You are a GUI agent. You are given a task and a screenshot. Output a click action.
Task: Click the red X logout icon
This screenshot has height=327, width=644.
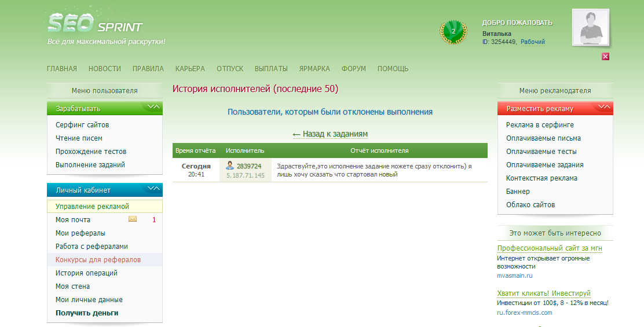click(605, 57)
